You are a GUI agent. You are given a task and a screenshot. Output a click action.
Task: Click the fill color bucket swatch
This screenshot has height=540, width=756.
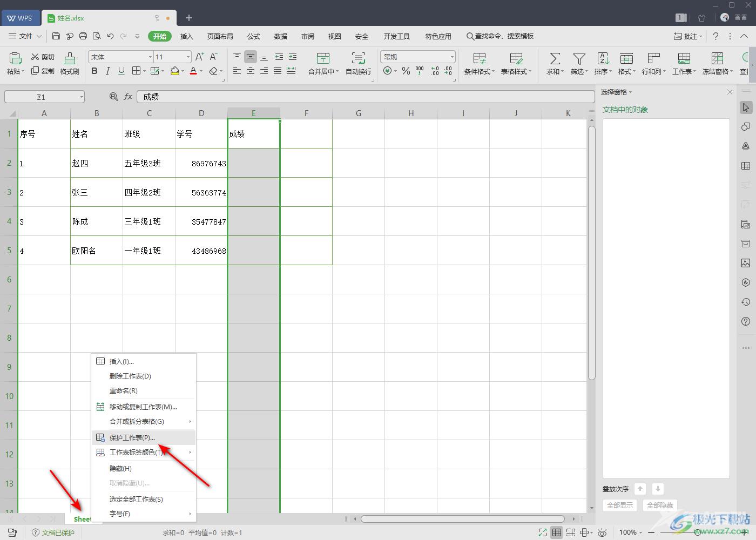click(174, 71)
